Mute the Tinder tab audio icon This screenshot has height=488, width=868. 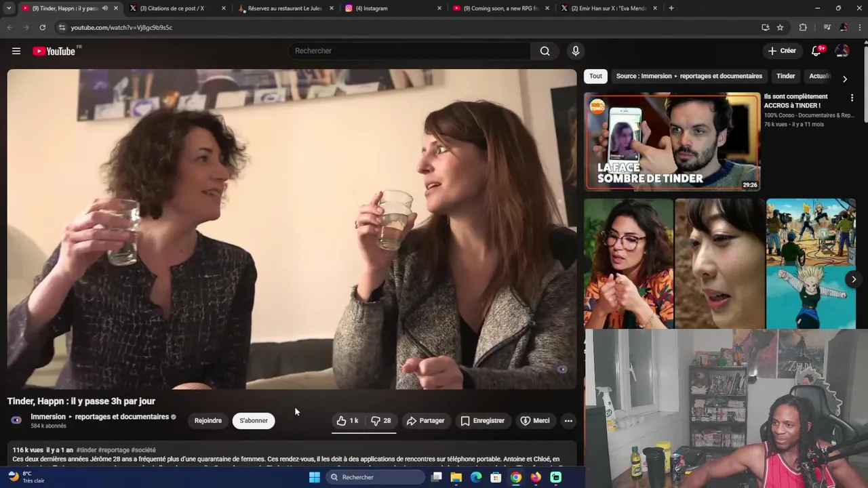tap(104, 8)
